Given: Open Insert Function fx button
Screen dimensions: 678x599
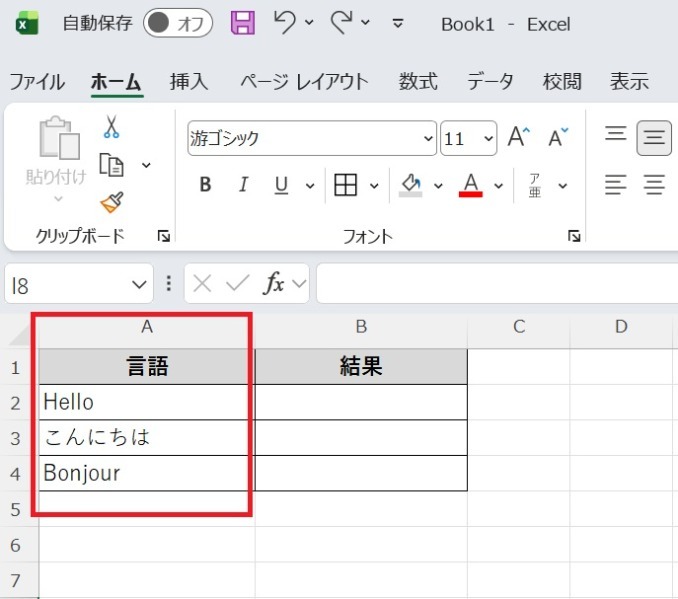Looking at the screenshot, I should tap(274, 283).
